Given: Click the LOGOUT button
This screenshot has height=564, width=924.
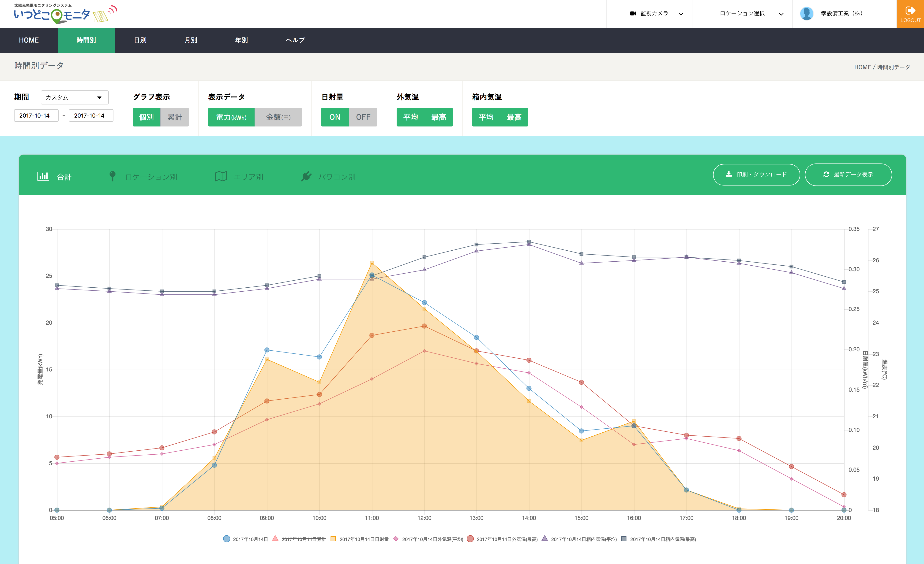Looking at the screenshot, I should click(x=910, y=14).
